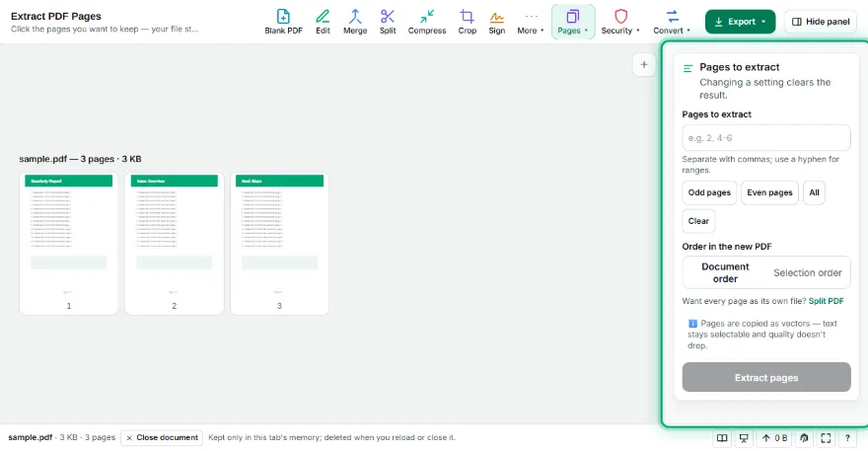Open the Compress tool
This screenshot has width=868, height=451.
click(x=427, y=22)
